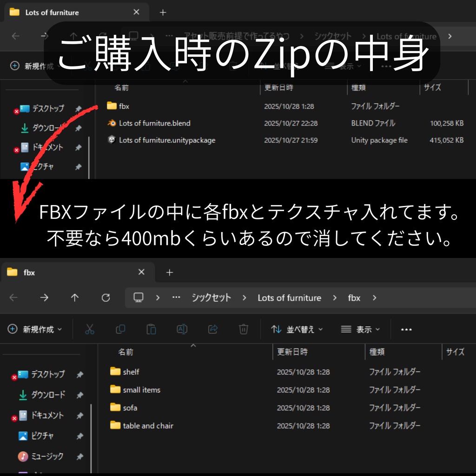This screenshot has width=476, height=476.
Task: Click the Delete trash icon in fbx window
Action: pyautogui.click(x=244, y=329)
